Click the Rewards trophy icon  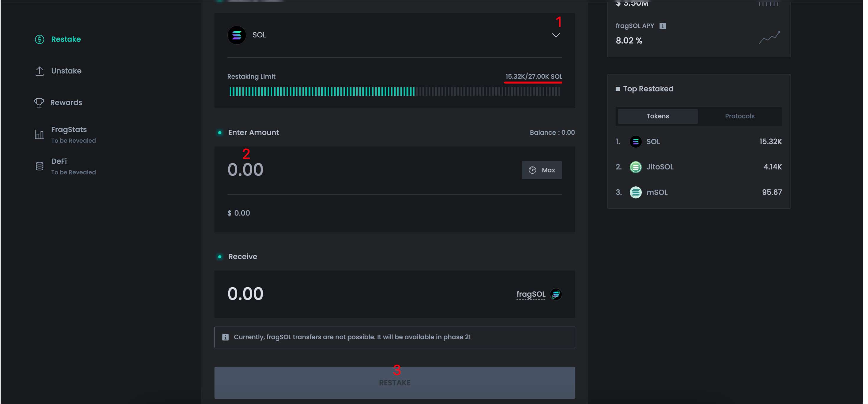point(39,103)
